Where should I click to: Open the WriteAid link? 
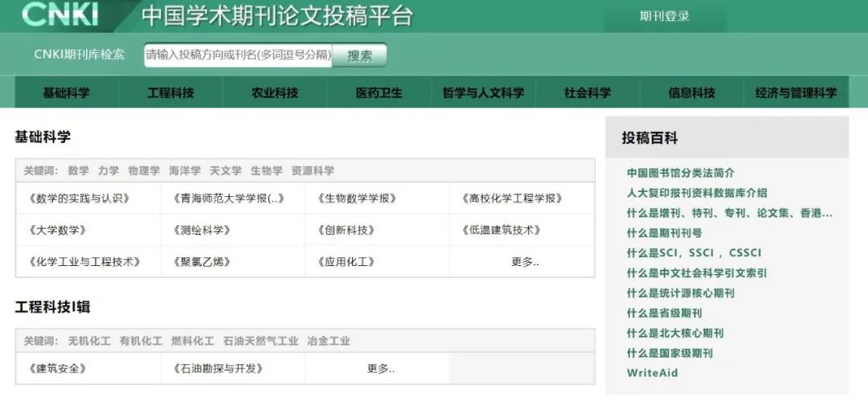(652, 373)
